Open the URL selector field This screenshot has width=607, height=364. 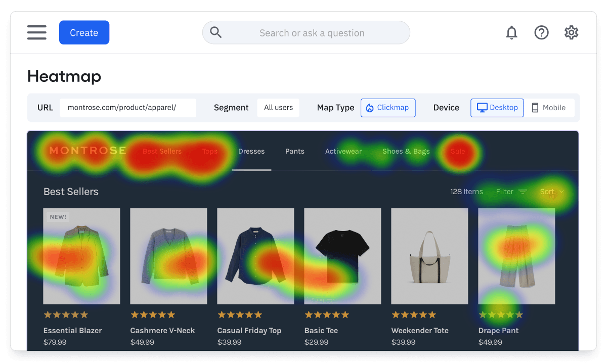pos(127,108)
